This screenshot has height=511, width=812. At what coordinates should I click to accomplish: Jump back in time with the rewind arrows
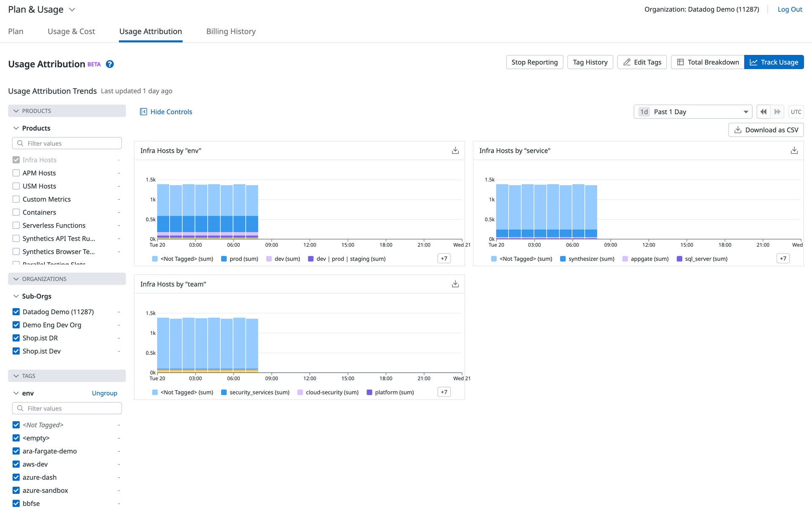[763, 111]
